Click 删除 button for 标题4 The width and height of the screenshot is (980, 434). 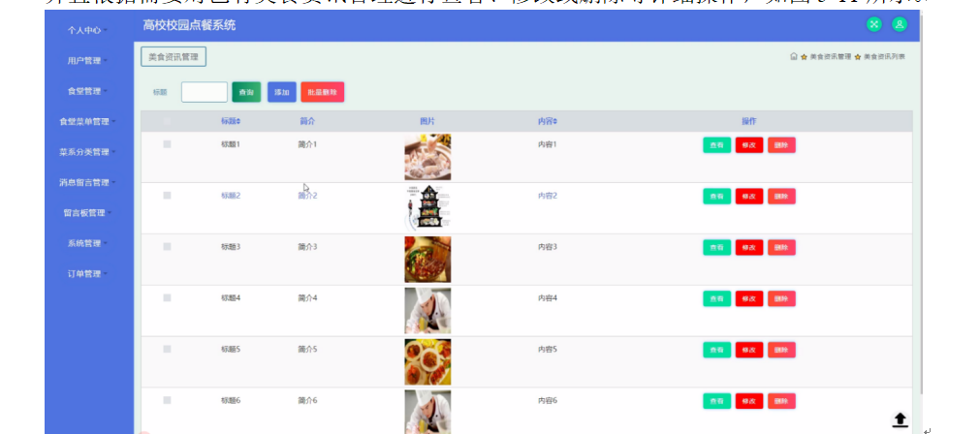[782, 298]
